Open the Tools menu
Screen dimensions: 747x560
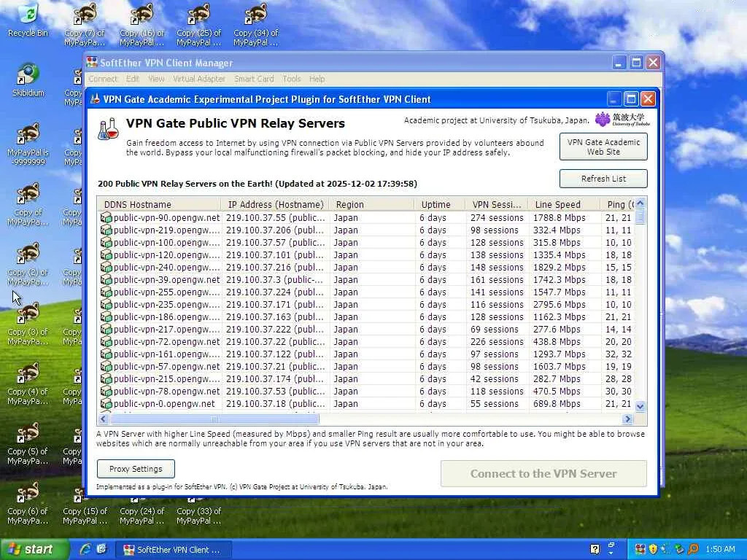(292, 79)
